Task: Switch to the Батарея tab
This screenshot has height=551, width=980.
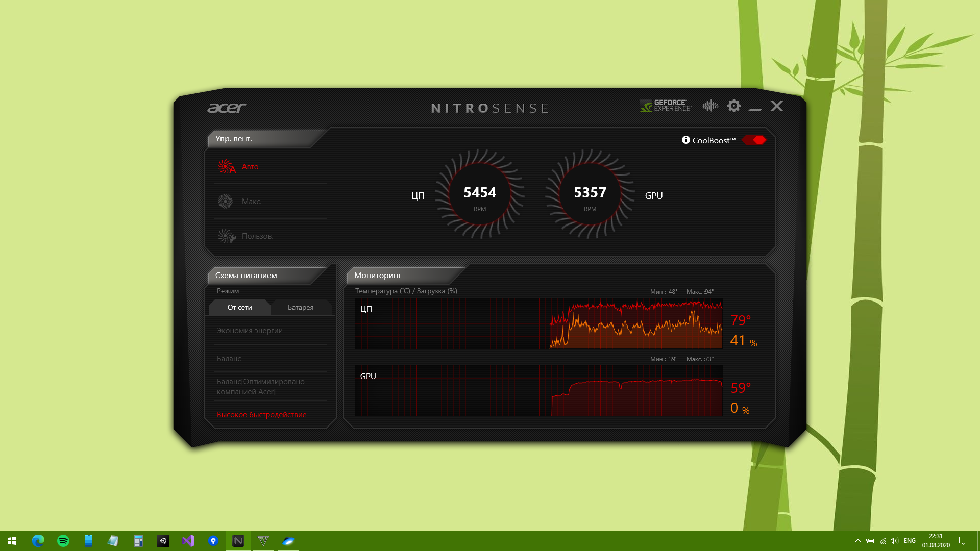Action: pos(301,307)
